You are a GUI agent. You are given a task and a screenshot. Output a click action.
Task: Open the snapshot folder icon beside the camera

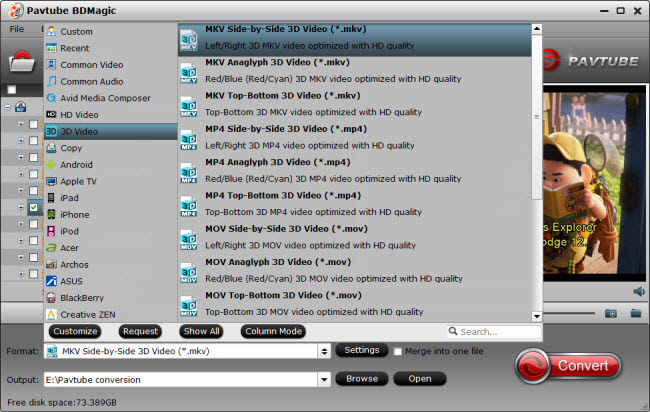pos(636,313)
